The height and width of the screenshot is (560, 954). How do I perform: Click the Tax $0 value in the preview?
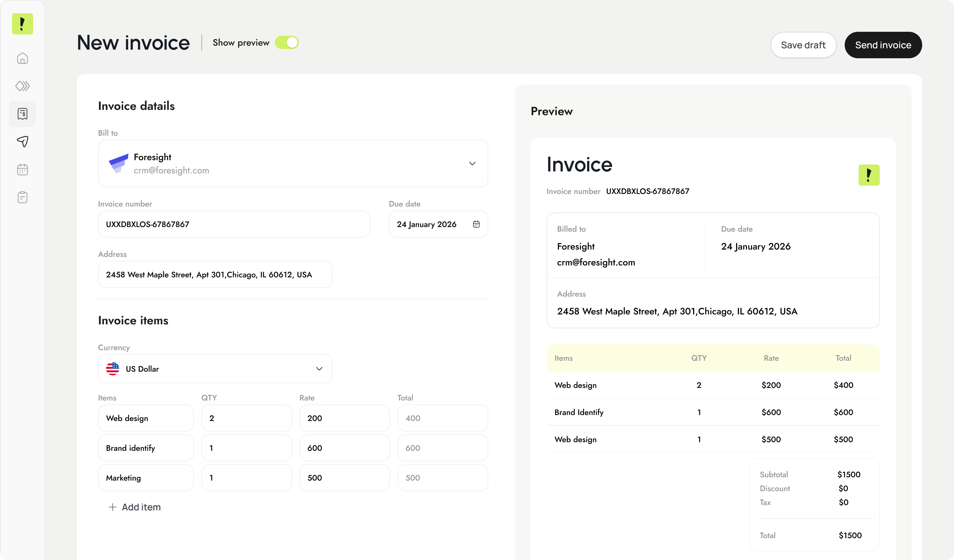[x=843, y=502]
